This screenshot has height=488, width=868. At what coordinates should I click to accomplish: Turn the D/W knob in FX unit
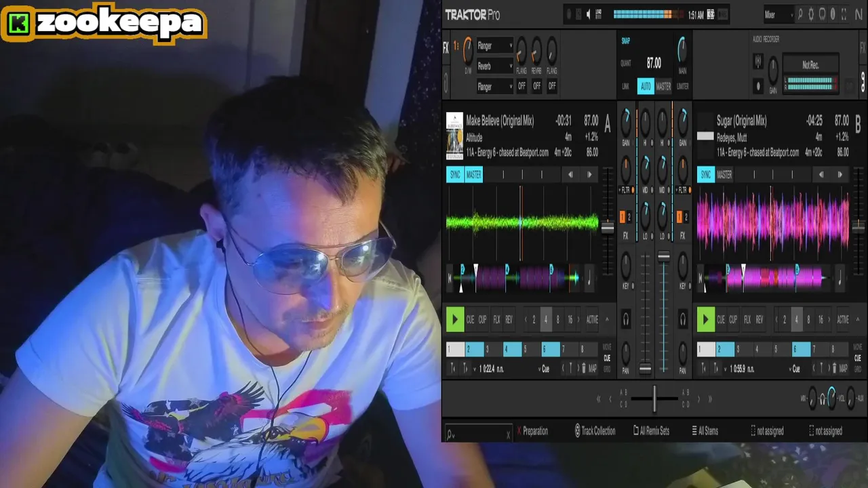coord(468,52)
